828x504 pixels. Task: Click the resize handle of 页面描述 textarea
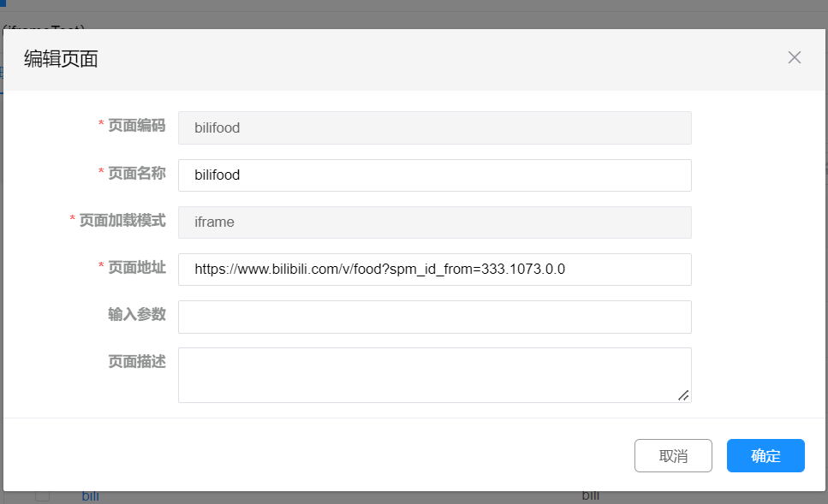click(682, 394)
